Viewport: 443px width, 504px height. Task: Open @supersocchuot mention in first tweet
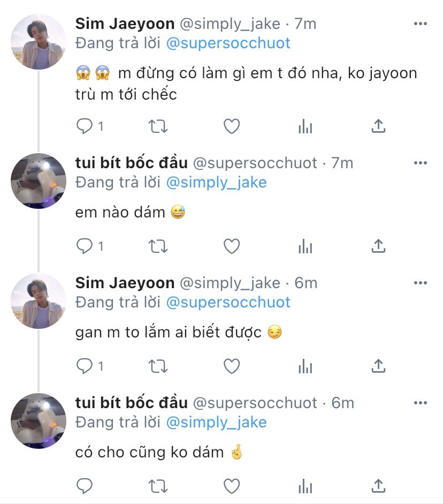click(x=228, y=43)
